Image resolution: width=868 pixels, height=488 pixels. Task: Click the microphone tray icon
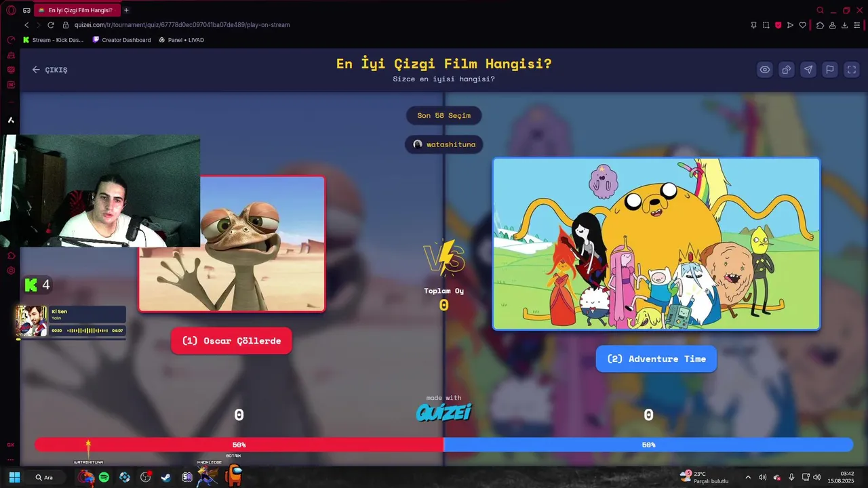[791, 477]
